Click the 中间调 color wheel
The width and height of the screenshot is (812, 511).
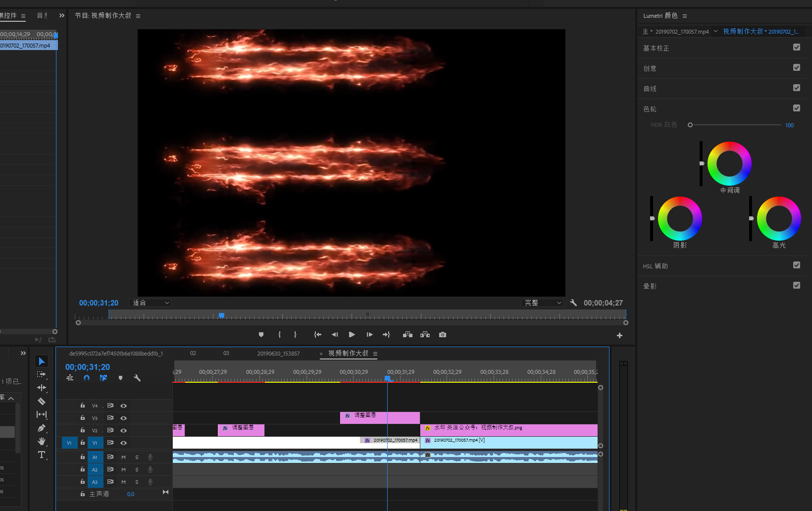(729, 163)
